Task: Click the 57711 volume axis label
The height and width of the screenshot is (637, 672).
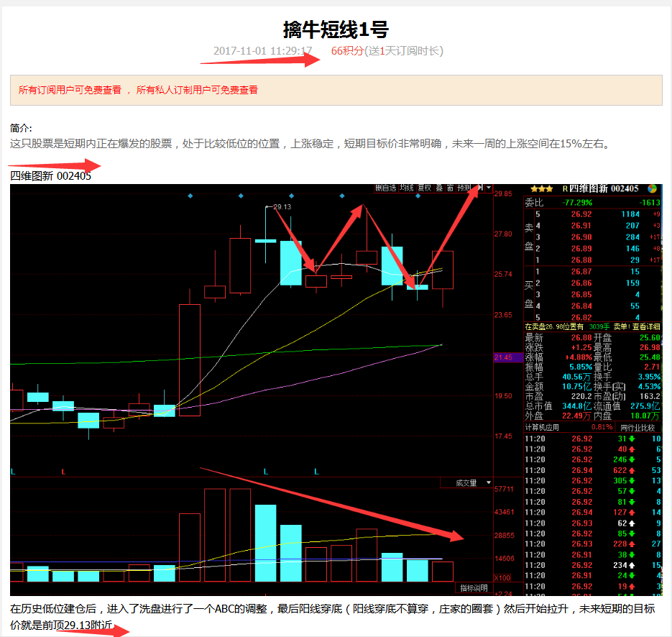Action: [504, 489]
